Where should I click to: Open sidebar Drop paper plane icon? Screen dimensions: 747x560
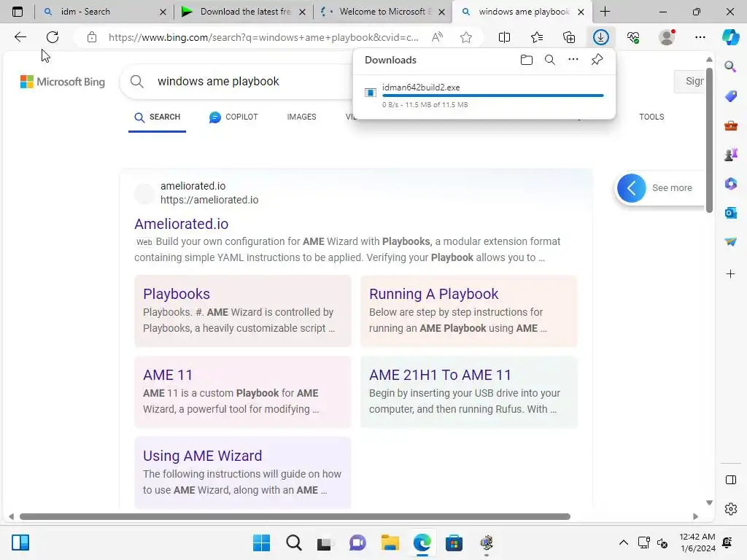coord(730,242)
